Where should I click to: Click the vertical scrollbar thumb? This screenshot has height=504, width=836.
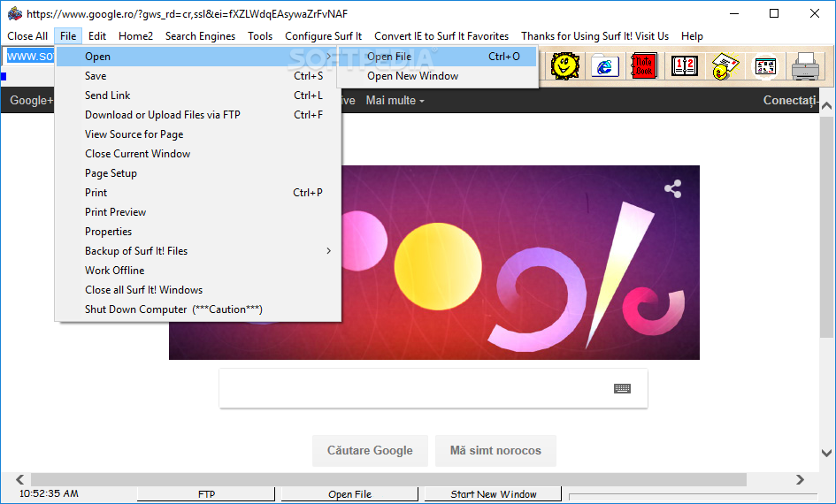(x=826, y=225)
